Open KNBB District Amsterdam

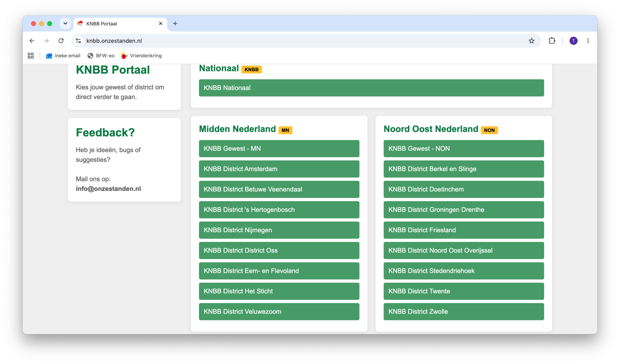[279, 169]
